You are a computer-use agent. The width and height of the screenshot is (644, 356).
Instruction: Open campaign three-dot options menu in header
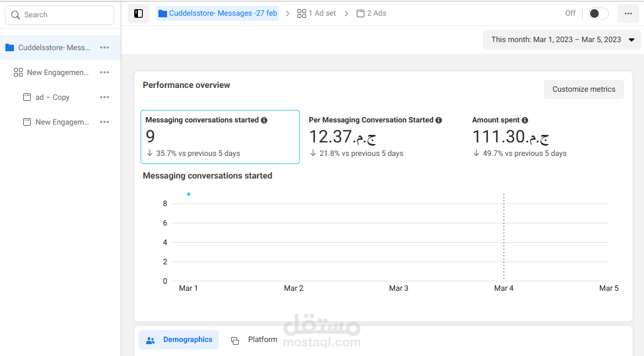coord(628,13)
